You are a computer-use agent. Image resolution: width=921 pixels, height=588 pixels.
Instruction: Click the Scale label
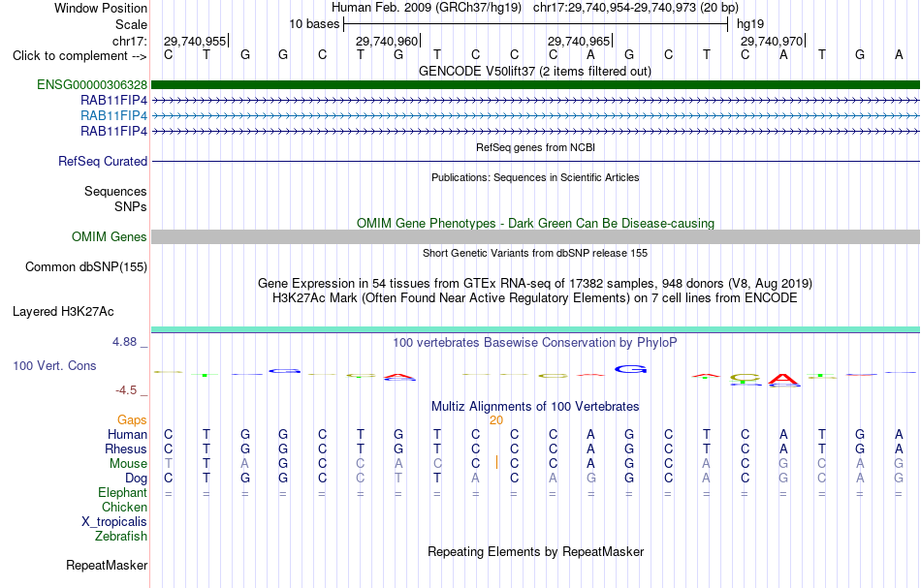coord(132,24)
